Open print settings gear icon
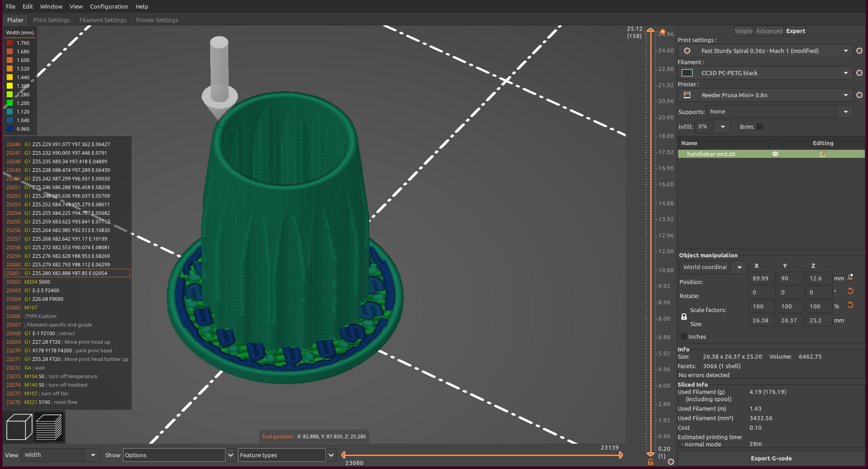Viewport: 868px width, 469px height. [859, 51]
